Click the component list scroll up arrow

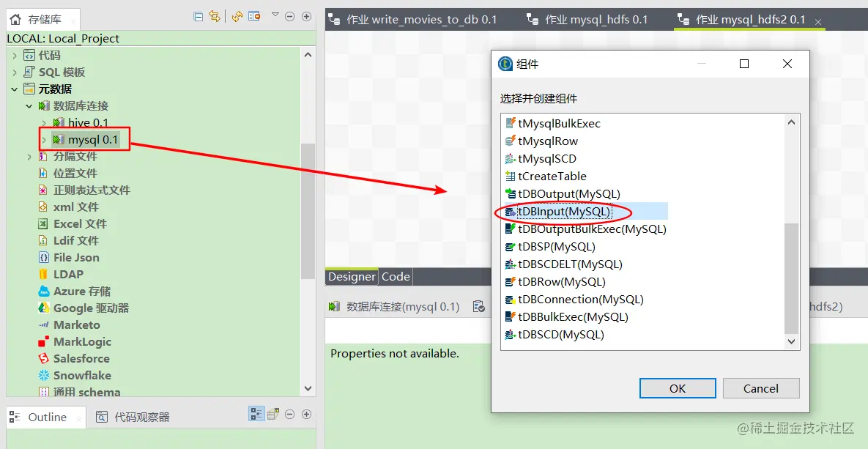[792, 123]
